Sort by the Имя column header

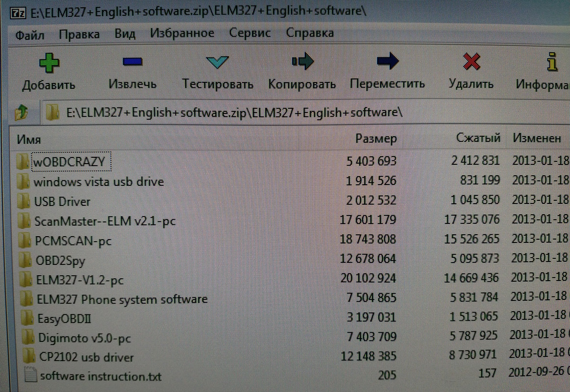tap(29, 140)
